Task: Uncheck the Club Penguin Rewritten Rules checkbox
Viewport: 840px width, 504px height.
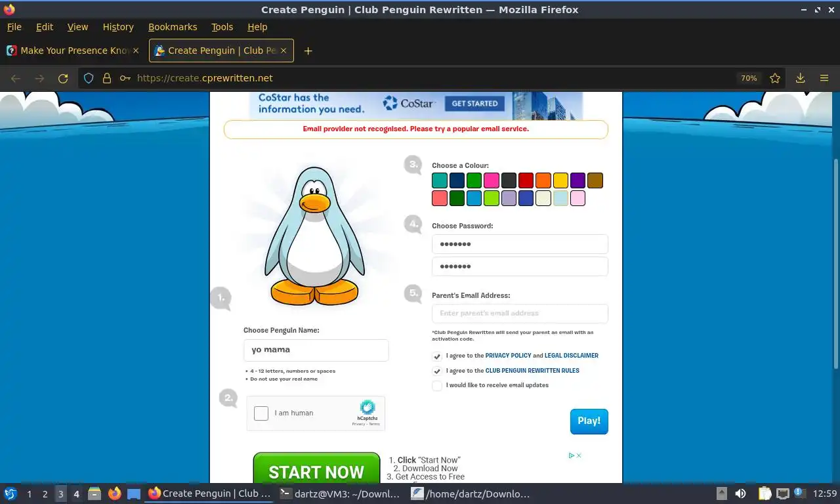Action: (437, 371)
